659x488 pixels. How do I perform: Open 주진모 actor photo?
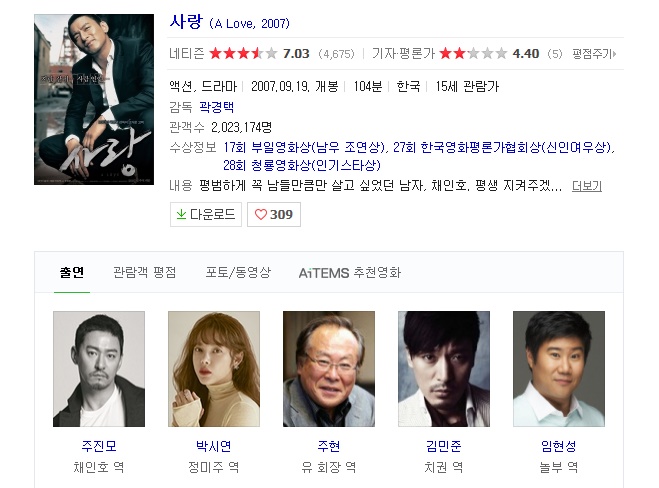point(99,369)
